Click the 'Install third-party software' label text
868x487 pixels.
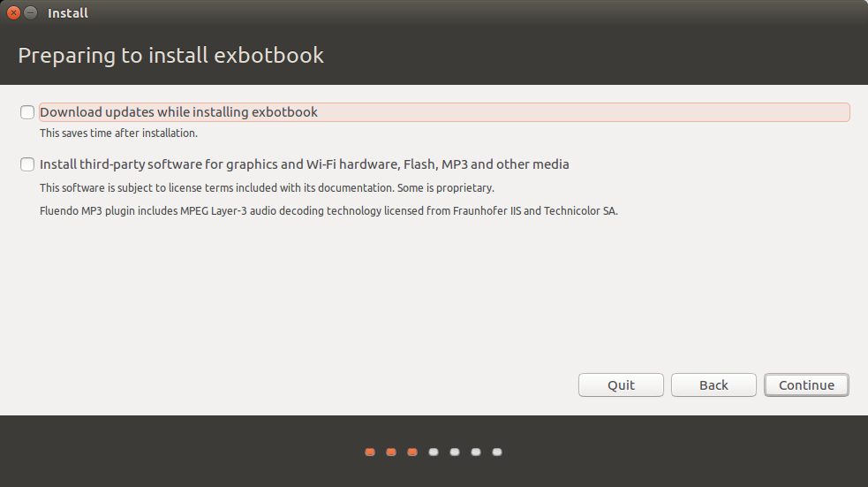pos(305,164)
